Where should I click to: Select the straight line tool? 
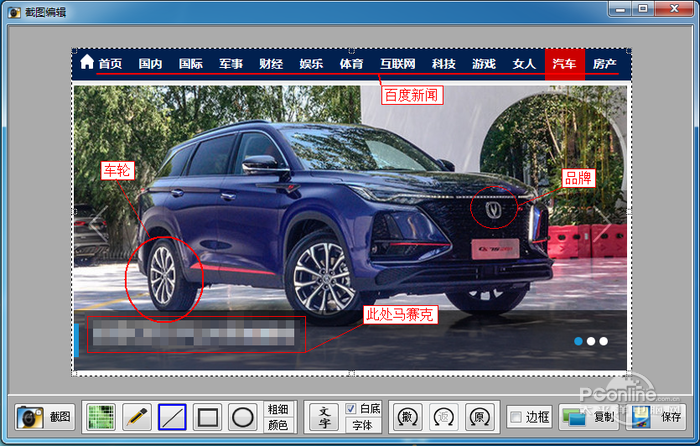pyautogui.click(x=172, y=417)
